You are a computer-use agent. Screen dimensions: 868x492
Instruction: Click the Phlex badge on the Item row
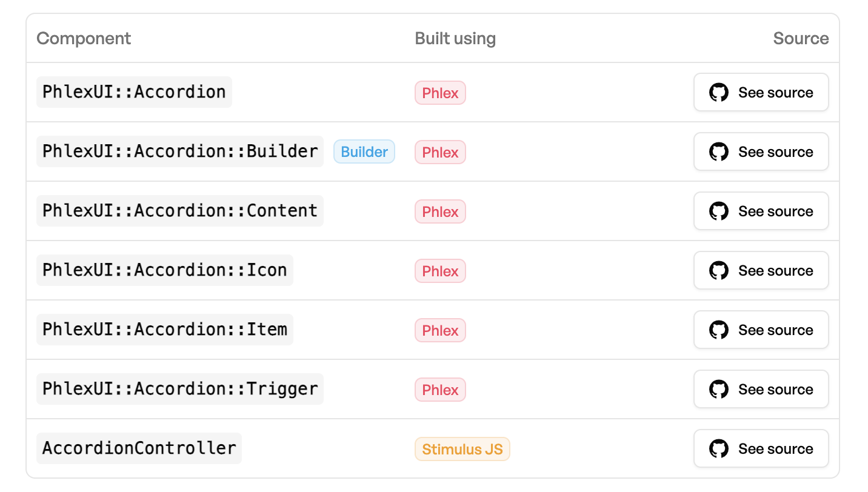pyautogui.click(x=440, y=330)
